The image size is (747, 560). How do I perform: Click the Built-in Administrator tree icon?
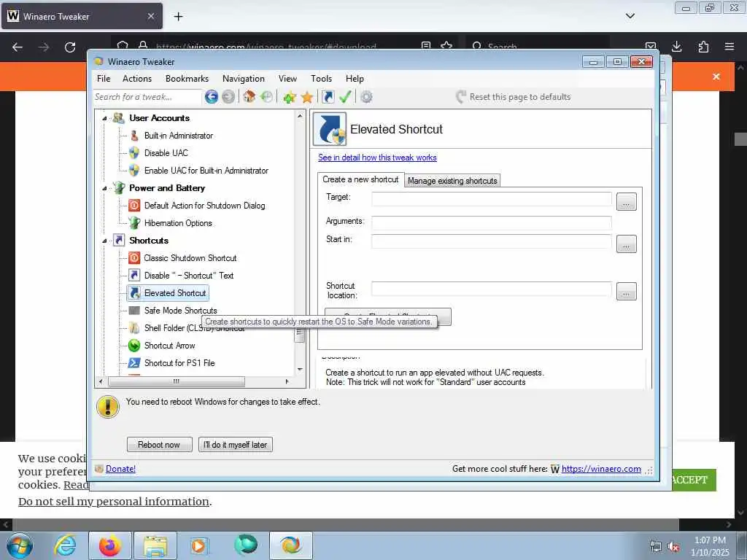tap(134, 136)
